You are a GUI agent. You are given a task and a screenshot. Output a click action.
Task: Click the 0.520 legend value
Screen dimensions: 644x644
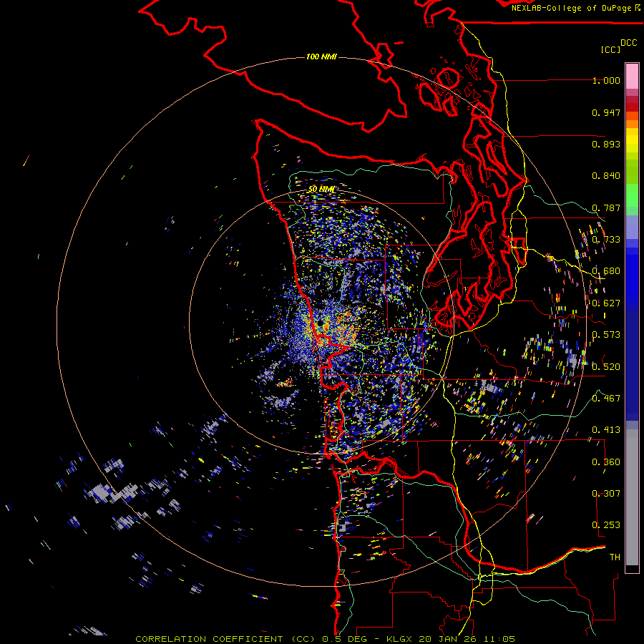[606, 366]
